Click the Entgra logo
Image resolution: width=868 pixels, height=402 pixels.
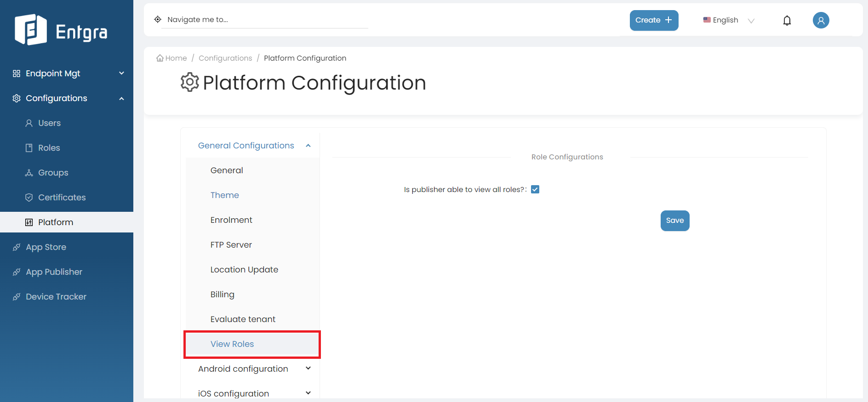point(61,30)
